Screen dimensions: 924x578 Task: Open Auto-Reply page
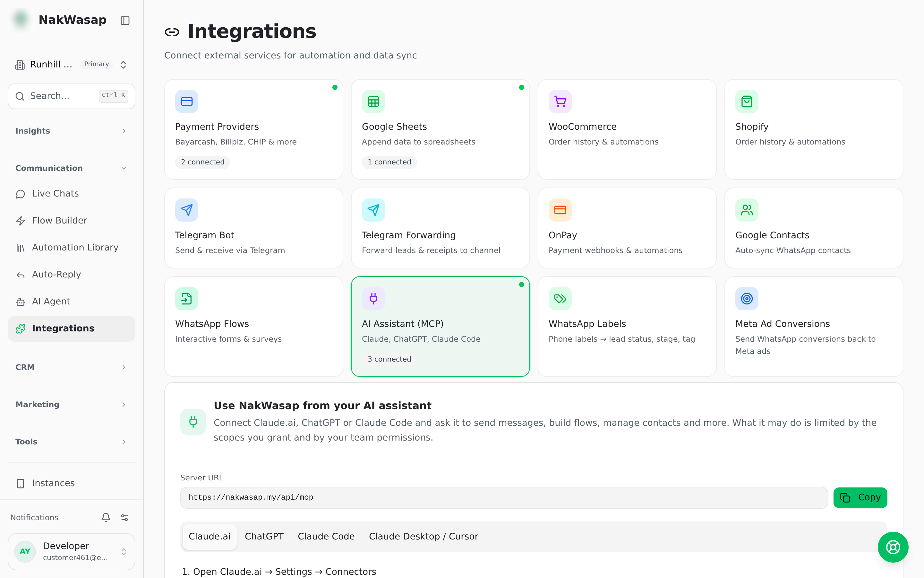point(72,275)
